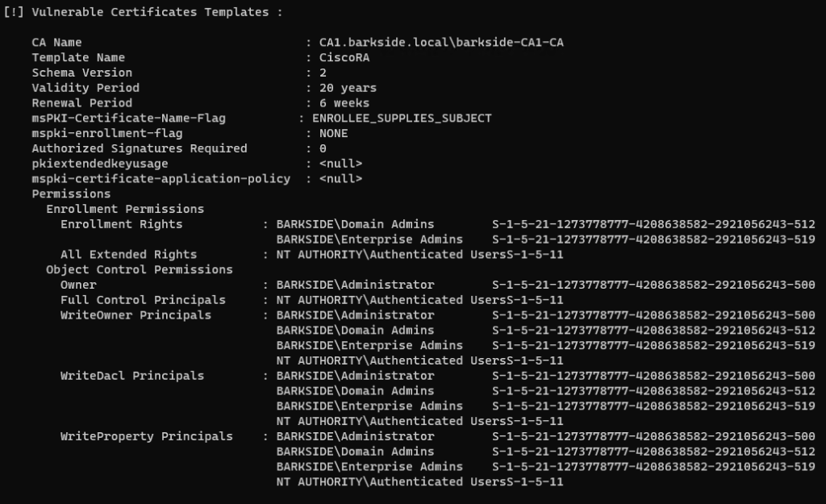The width and height of the screenshot is (826, 504).
Task: Select the ENROLLEE_SUPPLIES_SUBJECT flag value
Action: (402, 119)
